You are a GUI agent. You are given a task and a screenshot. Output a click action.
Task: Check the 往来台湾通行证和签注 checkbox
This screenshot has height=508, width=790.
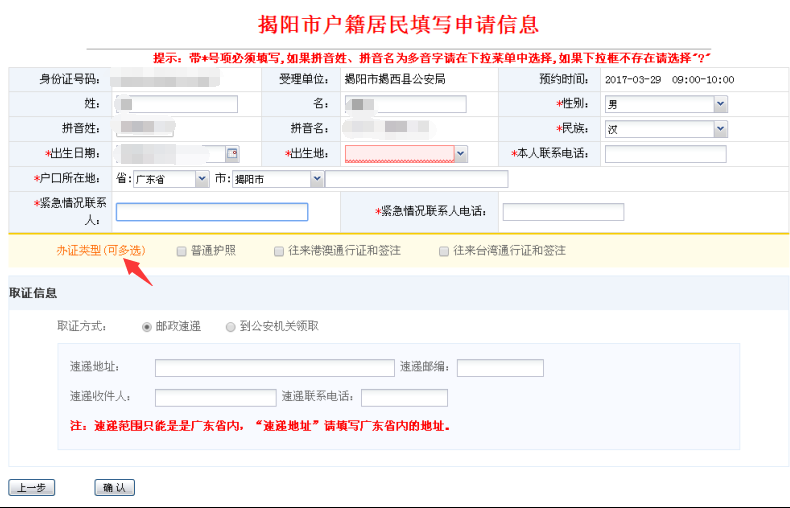444,251
